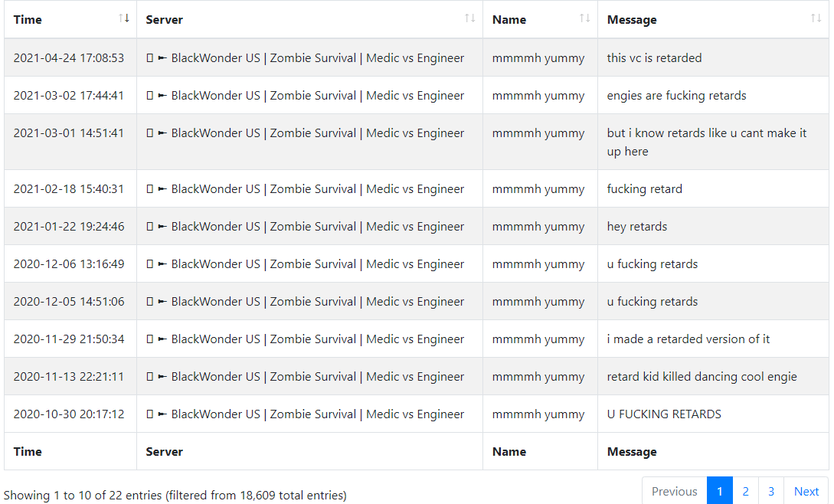Viewport: 834px width, 504px height.
Task: Click server name in 2020-11-13 row
Action: (x=318, y=377)
